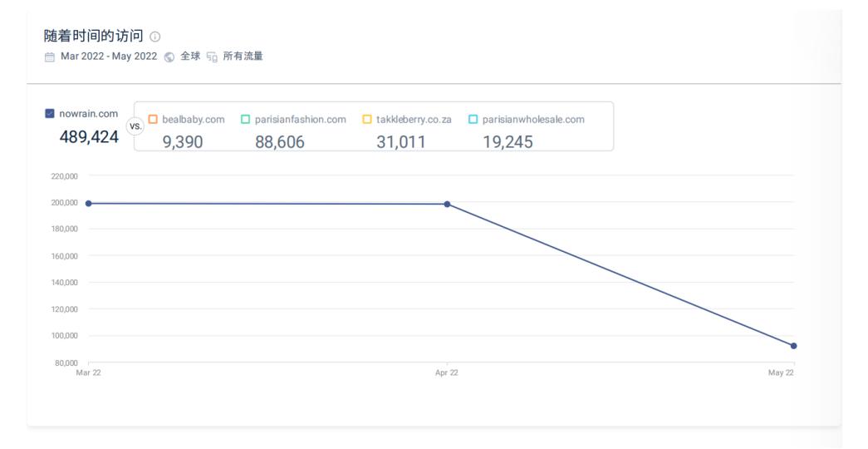Click the takkleberry.co.za label
Image resolution: width=868 pixels, height=449 pixels.
point(414,119)
